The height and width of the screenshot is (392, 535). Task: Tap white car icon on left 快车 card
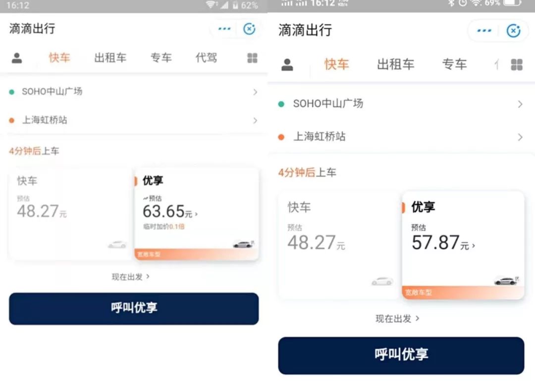(117, 244)
